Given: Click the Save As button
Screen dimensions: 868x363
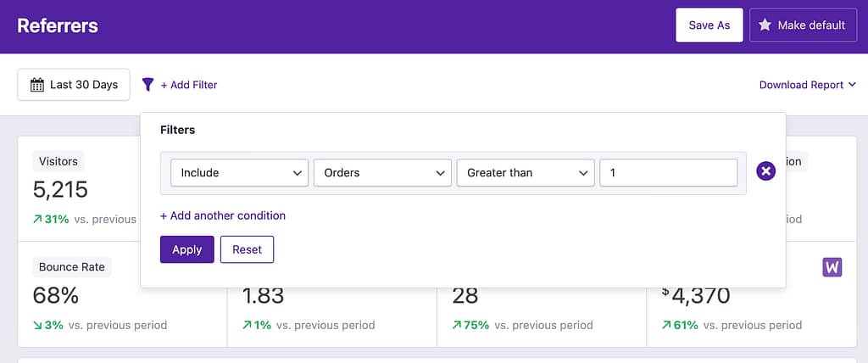Looking at the screenshot, I should coord(709,25).
